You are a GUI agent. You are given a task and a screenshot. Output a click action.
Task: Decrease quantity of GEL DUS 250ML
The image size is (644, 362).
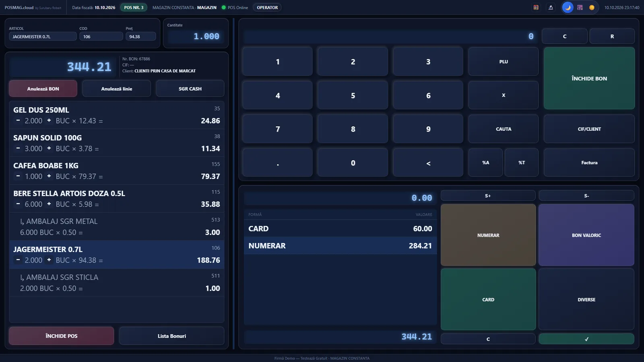18,121
